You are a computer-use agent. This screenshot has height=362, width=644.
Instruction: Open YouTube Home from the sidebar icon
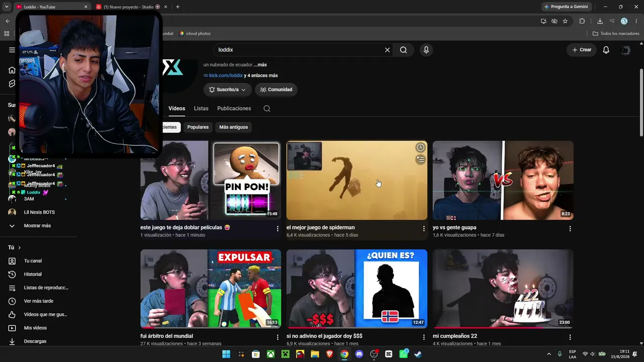(12, 70)
